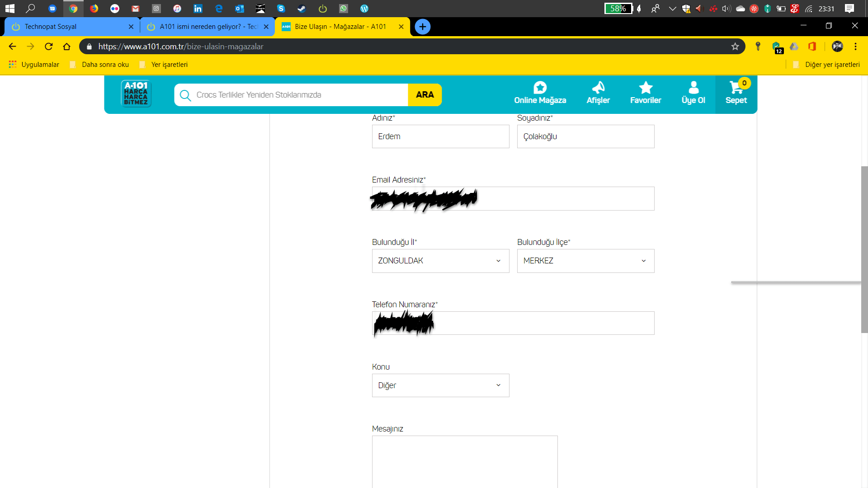868x488 pixels.
Task: Expand the Bulunduğu İl dropdown
Action: pos(440,261)
